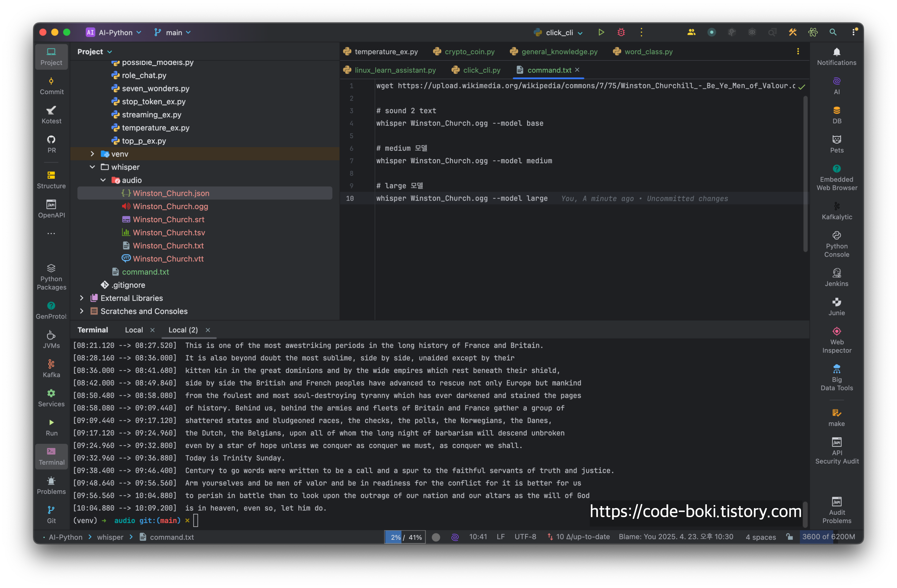Open Winston_Church.srt in the project tree
The height and width of the screenshot is (588, 897).
pyautogui.click(x=168, y=219)
